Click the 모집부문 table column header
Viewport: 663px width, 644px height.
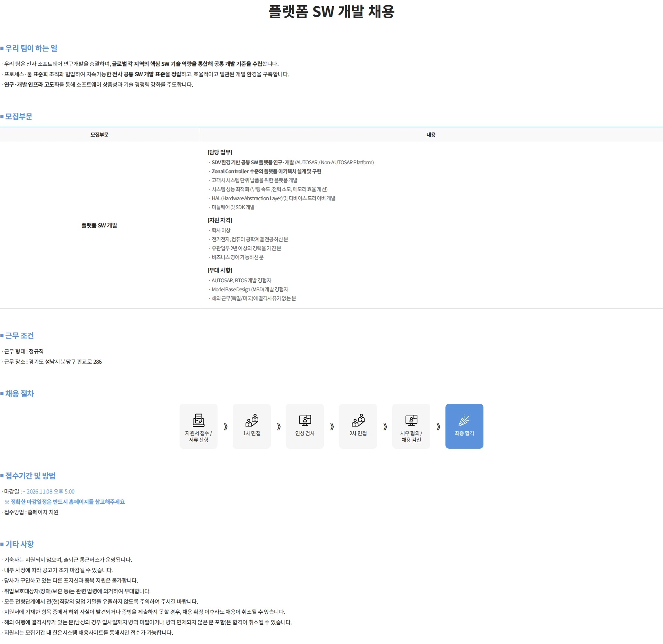pos(99,135)
